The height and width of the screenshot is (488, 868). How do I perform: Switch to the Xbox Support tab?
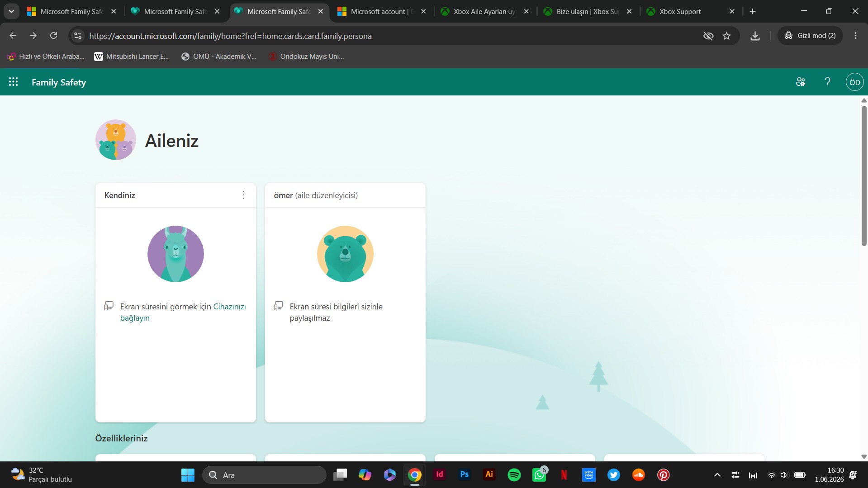click(x=680, y=11)
